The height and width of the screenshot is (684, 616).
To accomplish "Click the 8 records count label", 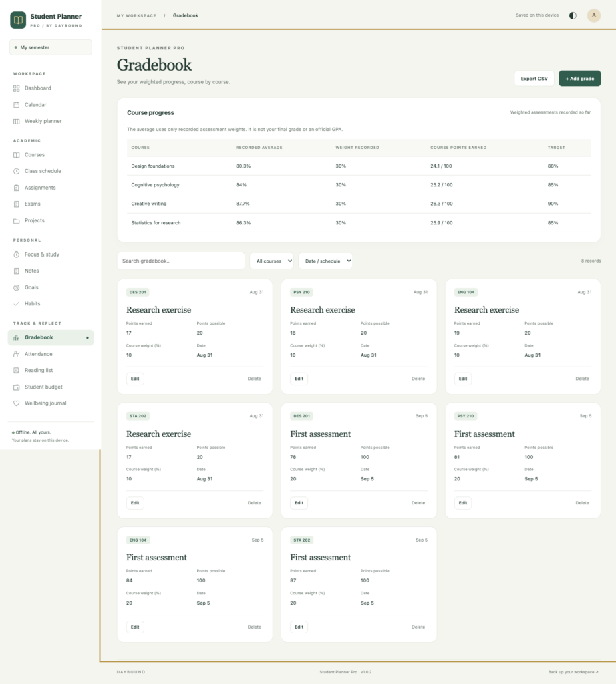I will (591, 261).
